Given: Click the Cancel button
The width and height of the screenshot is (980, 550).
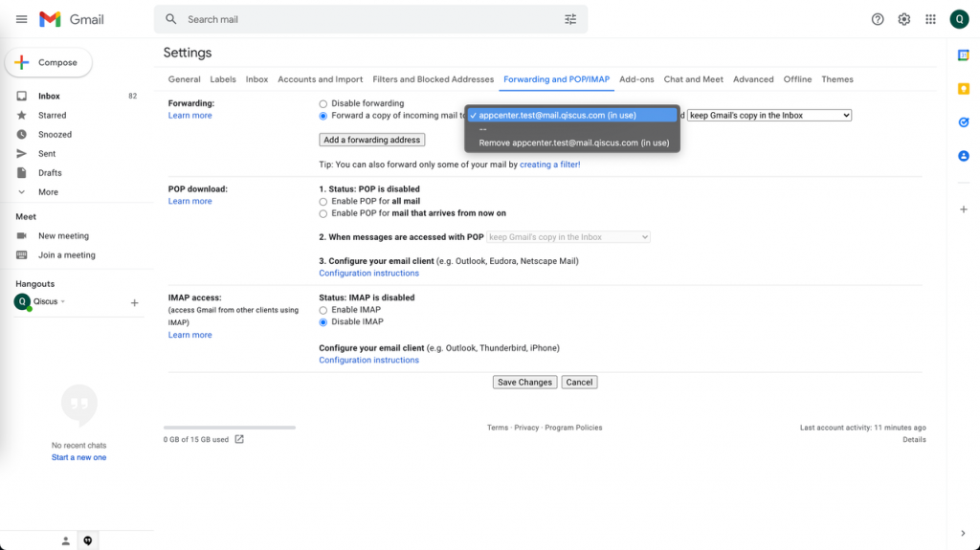Looking at the screenshot, I should click(579, 382).
